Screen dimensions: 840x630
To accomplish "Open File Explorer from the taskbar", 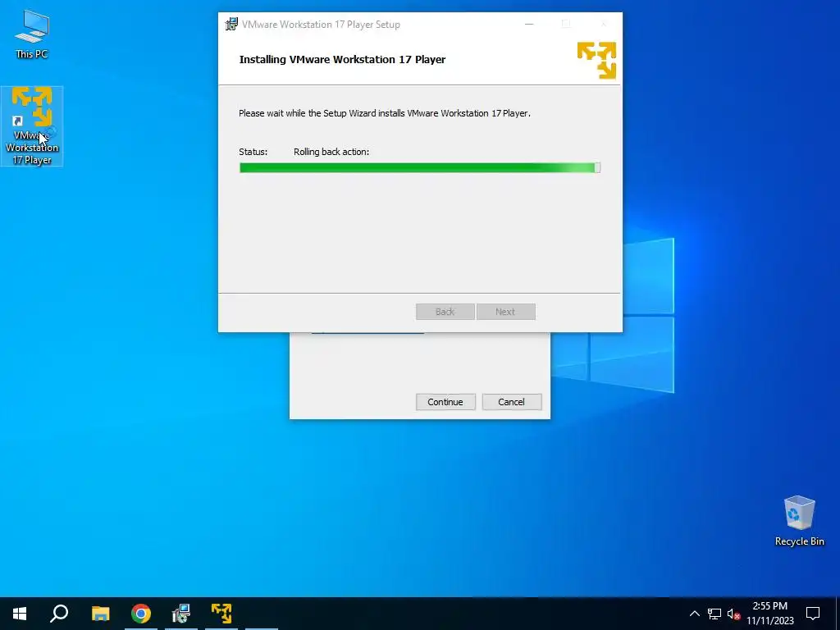I will point(100,614).
